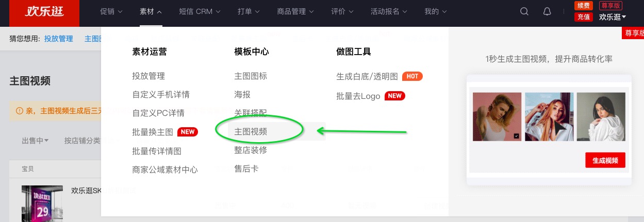Viewport: 644px width, 222px height.
Task: Follow the 投放管理 quick link
Action: pyautogui.click(x=58, y=39)
